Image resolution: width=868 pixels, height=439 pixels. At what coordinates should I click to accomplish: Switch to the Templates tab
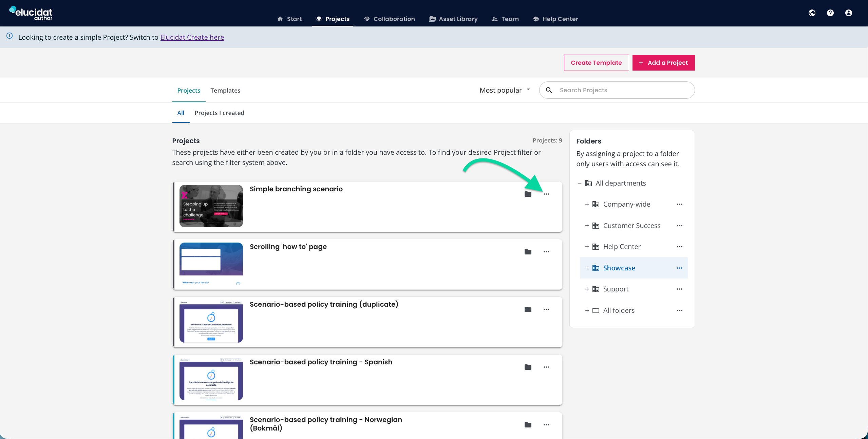point(225,91)
